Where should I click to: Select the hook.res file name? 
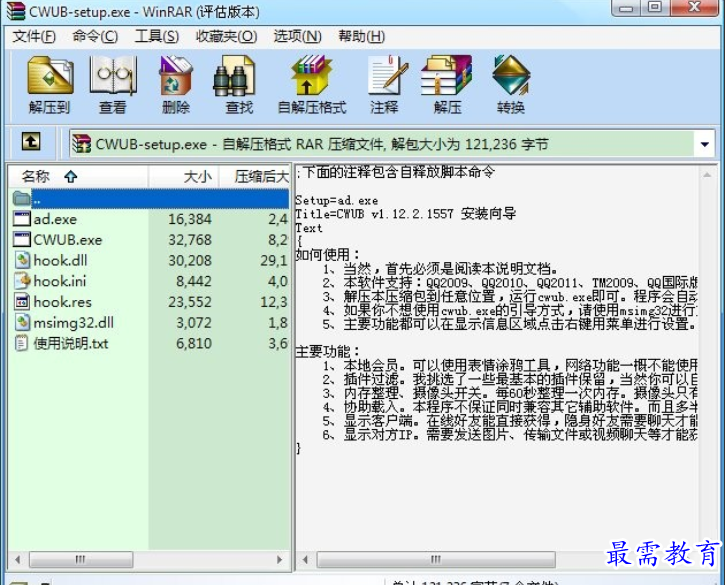[63, 302]
